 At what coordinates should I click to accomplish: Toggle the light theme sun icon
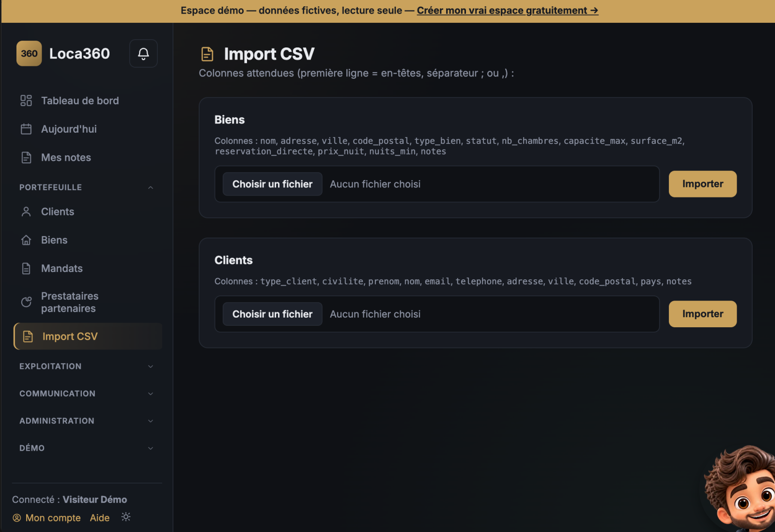point(126,517)
